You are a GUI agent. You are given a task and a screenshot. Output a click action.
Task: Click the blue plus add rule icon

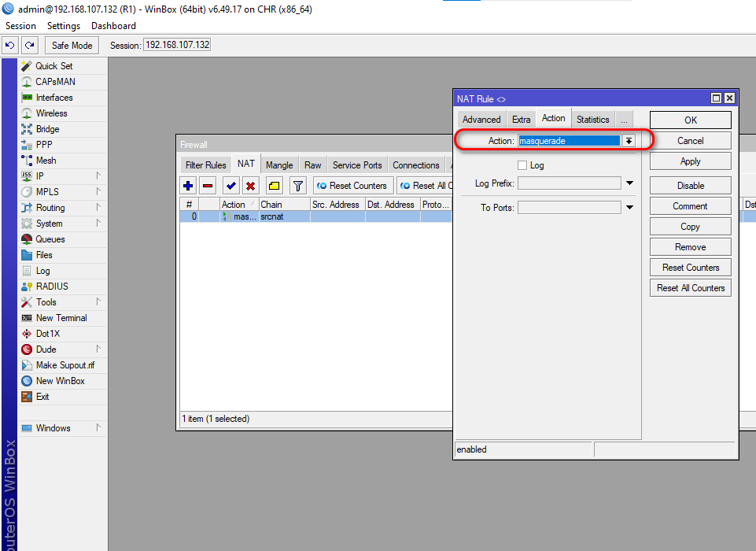(x=188, y=186)
